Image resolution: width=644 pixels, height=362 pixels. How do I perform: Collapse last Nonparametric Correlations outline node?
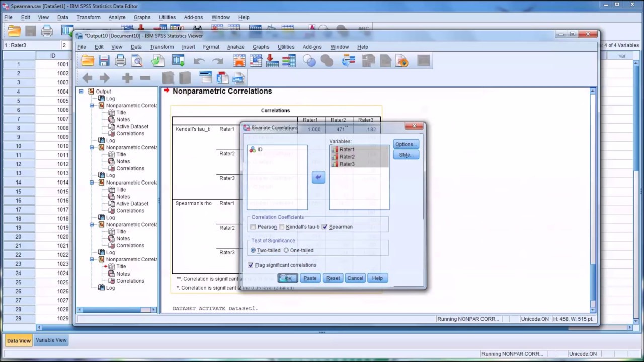click(x=92, y=259)
